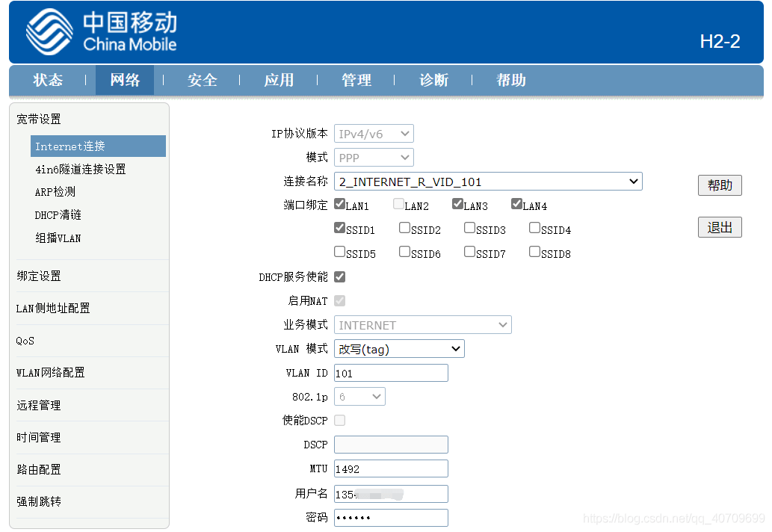Enable the SSID2 checkbox
772x532 pixels.
click(x=404, y=228)
